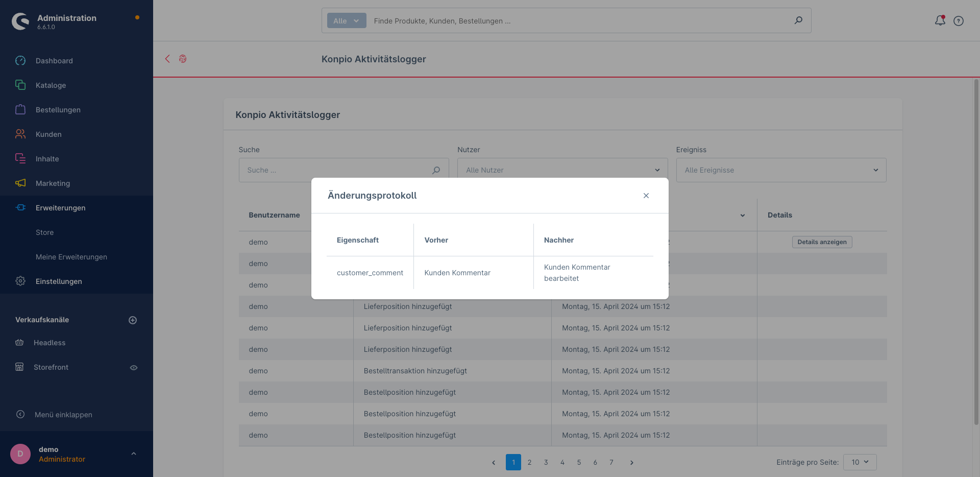Image resolution: width=980 pixels, height=477 pixels.
Task: Go to pagination page 4
Action: tap(562, 462)
